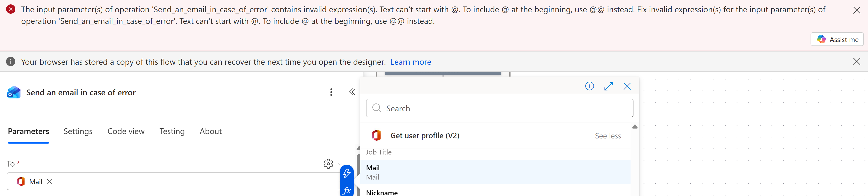Image resolution: width=868 pixels, height=196 pixels.
Task: Open the To field gear options dropdown
Action: (x=332, y=164)
